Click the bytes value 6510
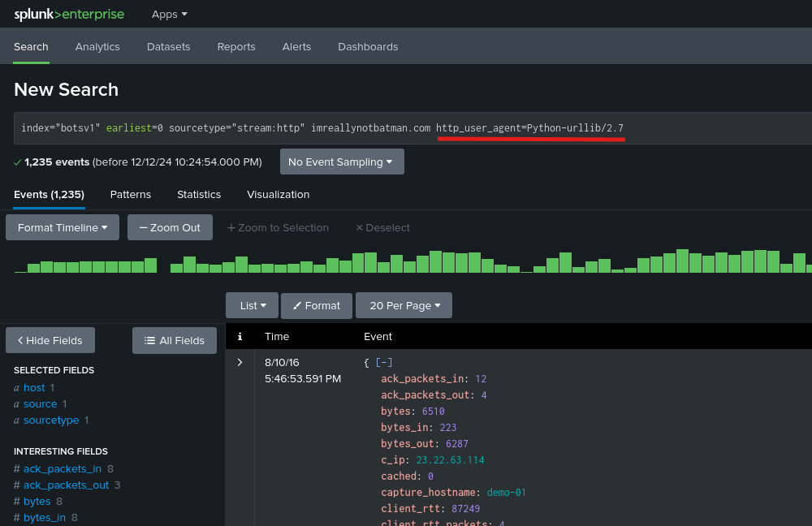This screenshot has height=526, width=812. 434,411
